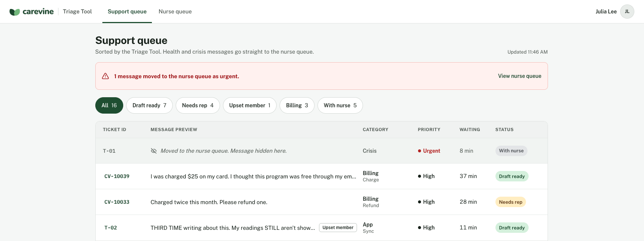
Task: Click the '1 message moved to the nurse queue' alert text
Action: tap(176, 76)
